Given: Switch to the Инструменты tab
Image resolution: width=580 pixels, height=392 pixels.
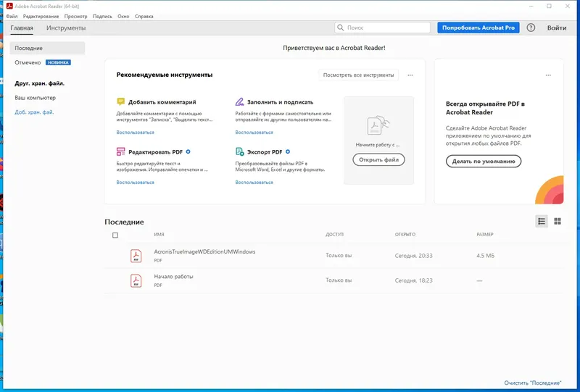Looking at the screenshot, I should point(66,28).
